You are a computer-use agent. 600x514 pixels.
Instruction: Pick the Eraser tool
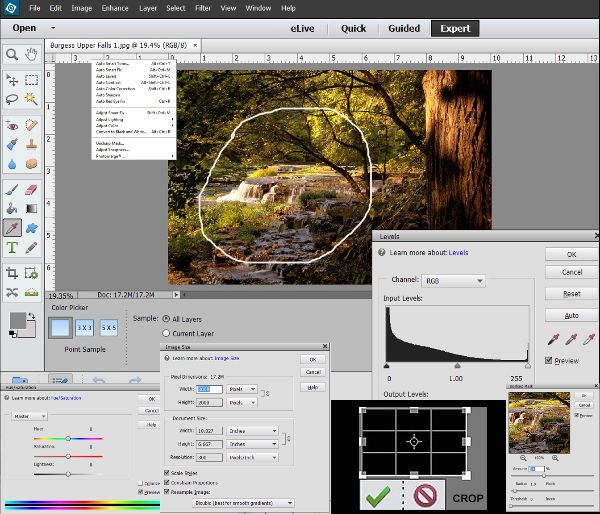[x=31, y=188]
